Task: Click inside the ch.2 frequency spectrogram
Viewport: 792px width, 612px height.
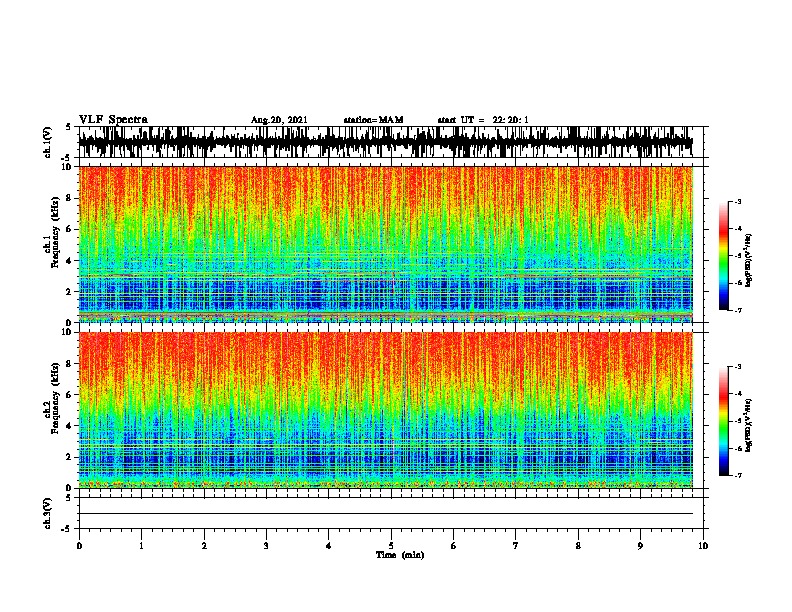Action: (x=386, y=410)
